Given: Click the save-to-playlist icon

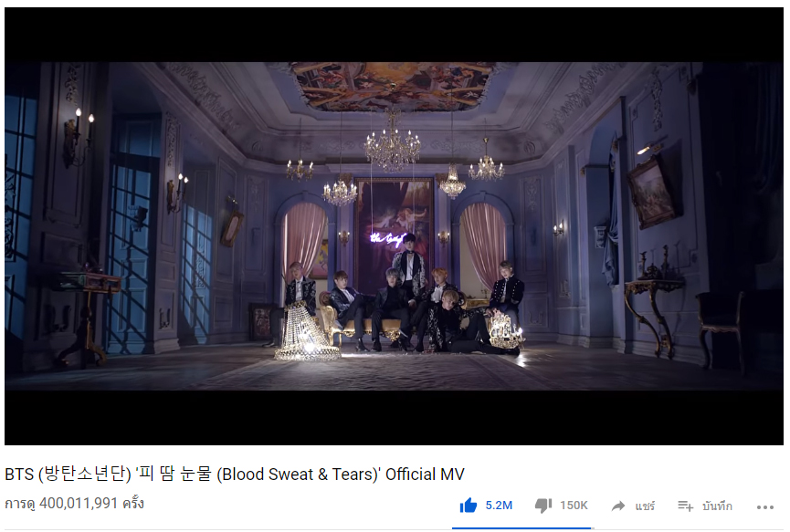Looking at the screenshot, I should point(686,506).
